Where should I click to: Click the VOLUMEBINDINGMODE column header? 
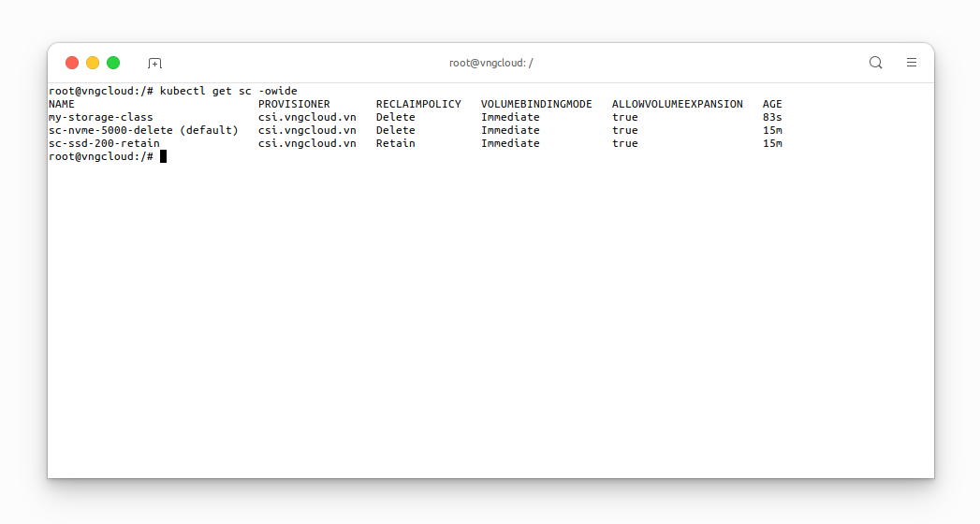tap(536, 104)
